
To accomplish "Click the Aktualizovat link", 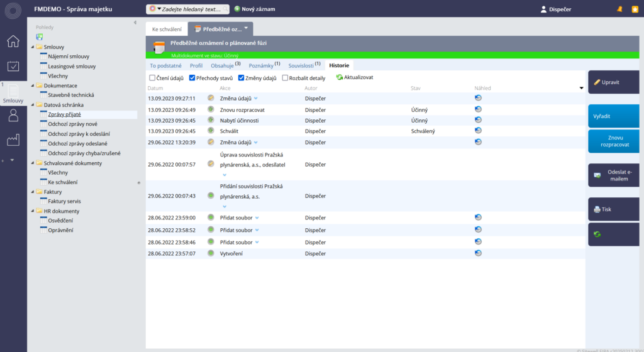I will tap(355, 77).
